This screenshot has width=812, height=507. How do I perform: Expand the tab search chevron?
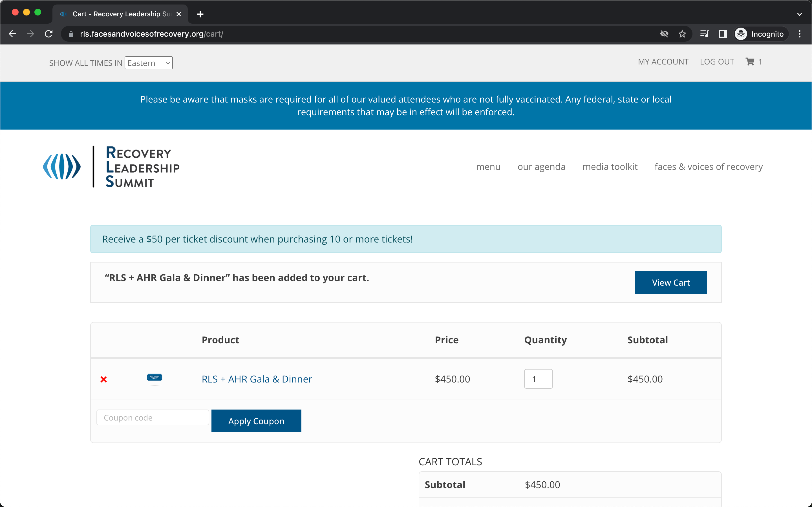800,14
